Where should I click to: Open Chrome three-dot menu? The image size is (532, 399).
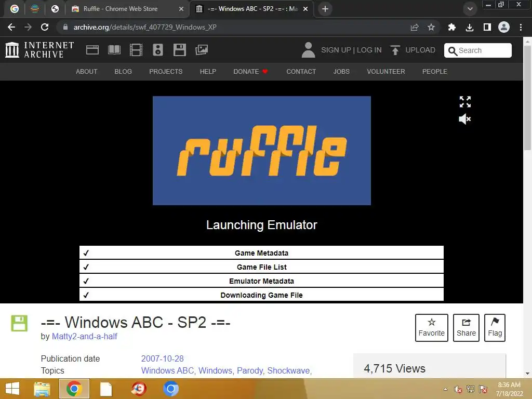coord(521,27)
